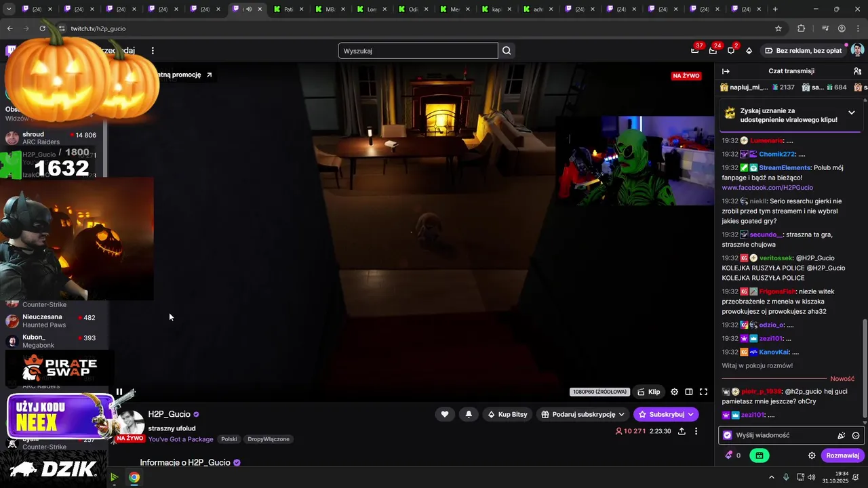Switch player to fullscreen
This screenshot has height=488, width=868.
click(703, 392)
